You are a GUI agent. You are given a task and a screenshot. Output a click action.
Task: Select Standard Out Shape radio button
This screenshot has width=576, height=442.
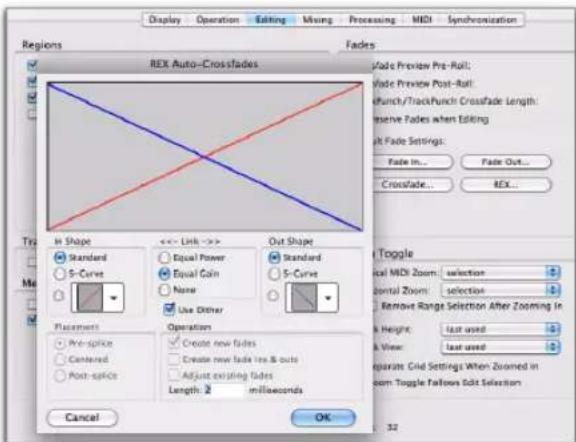pyautogui.click(x=274, y=258)
